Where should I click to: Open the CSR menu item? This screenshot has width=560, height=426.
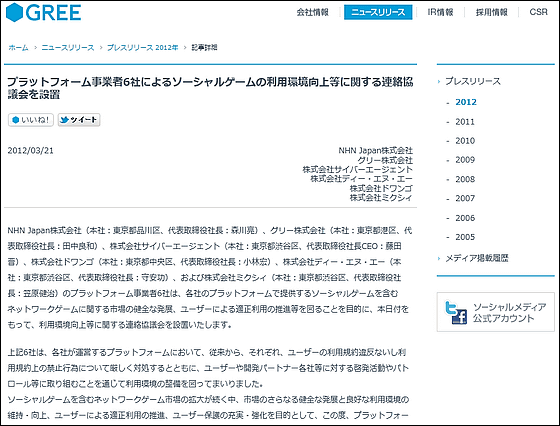[538, 12]
